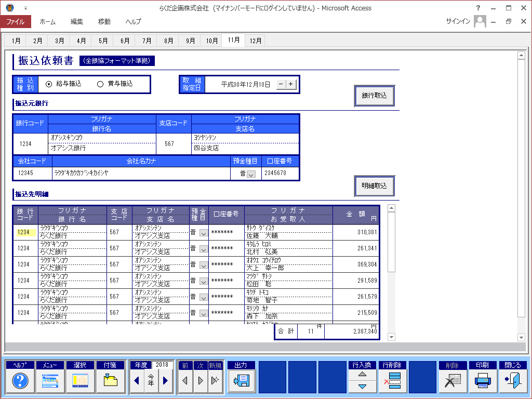
Task: Click the 銀行取込 button
Action: [374, 96]
